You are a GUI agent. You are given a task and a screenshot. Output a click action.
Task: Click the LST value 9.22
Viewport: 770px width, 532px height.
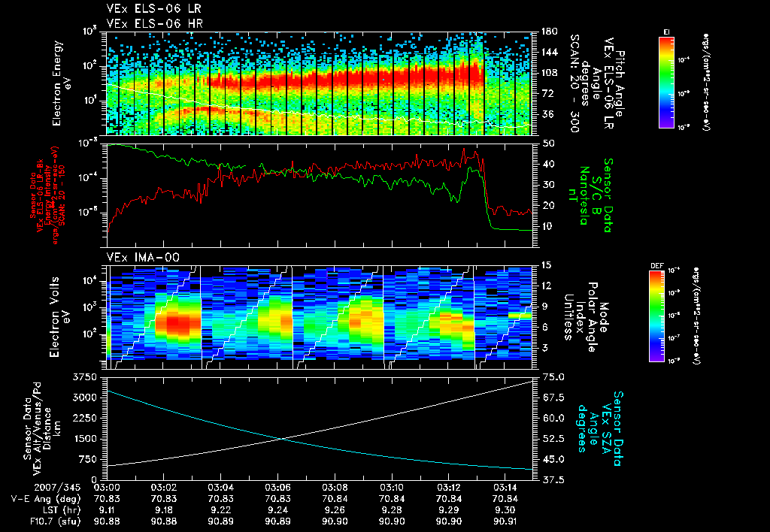221,510
